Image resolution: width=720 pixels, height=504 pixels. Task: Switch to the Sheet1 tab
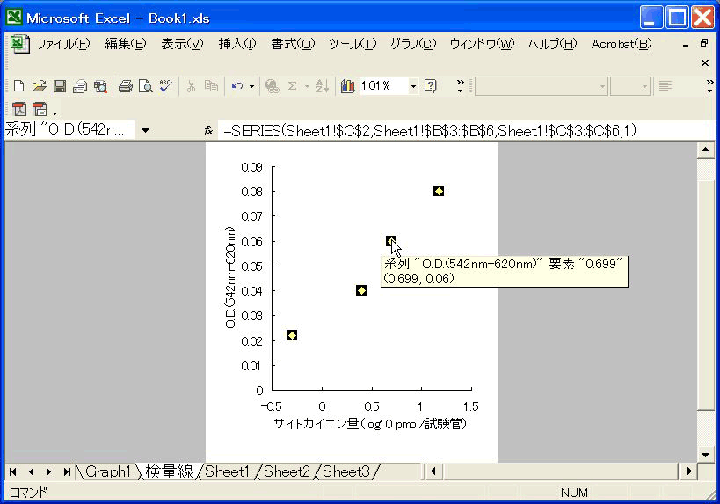[228, 471]
